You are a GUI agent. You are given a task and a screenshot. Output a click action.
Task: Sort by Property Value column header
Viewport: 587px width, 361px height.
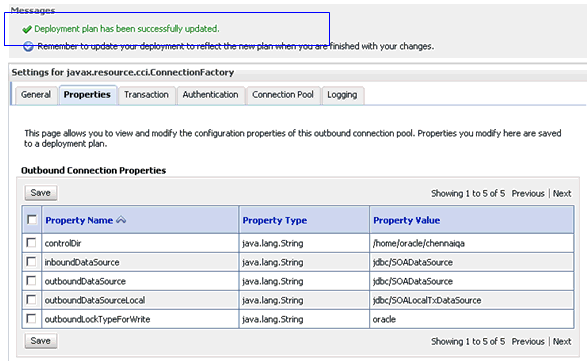tap(407, 221)
